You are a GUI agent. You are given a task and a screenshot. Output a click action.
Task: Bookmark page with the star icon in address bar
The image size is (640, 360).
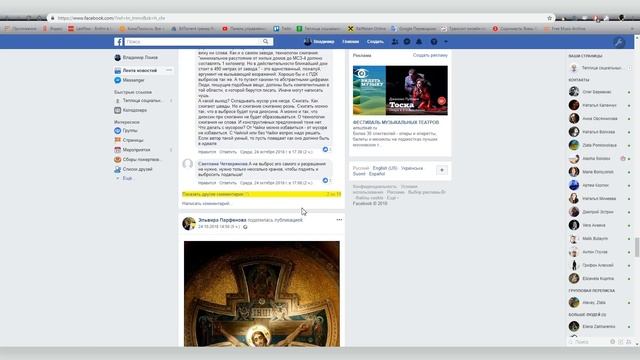coord(549,18)
